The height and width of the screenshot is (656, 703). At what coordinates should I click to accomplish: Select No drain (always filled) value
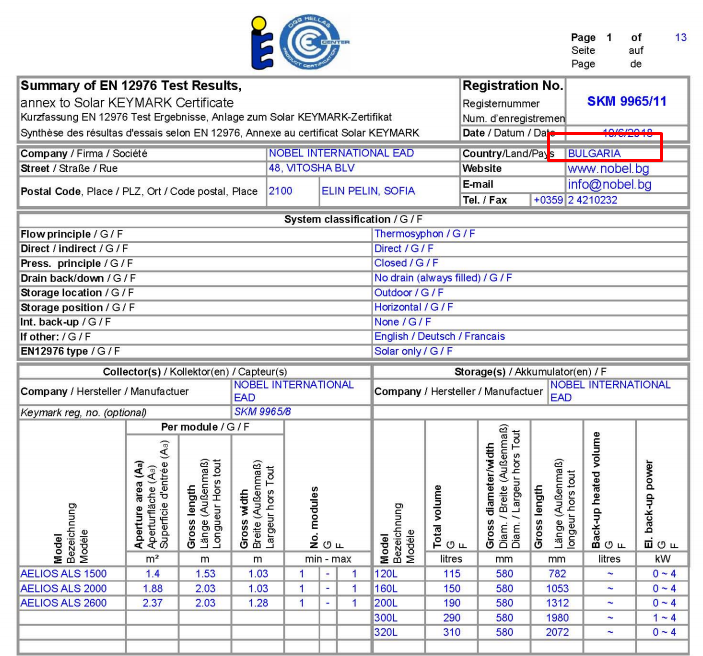[x=443, y=278]
